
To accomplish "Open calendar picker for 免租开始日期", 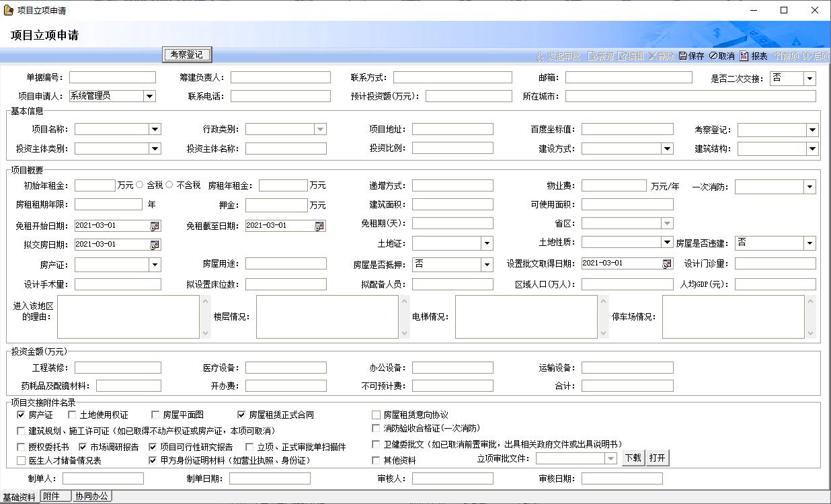I will coord(155,226).
